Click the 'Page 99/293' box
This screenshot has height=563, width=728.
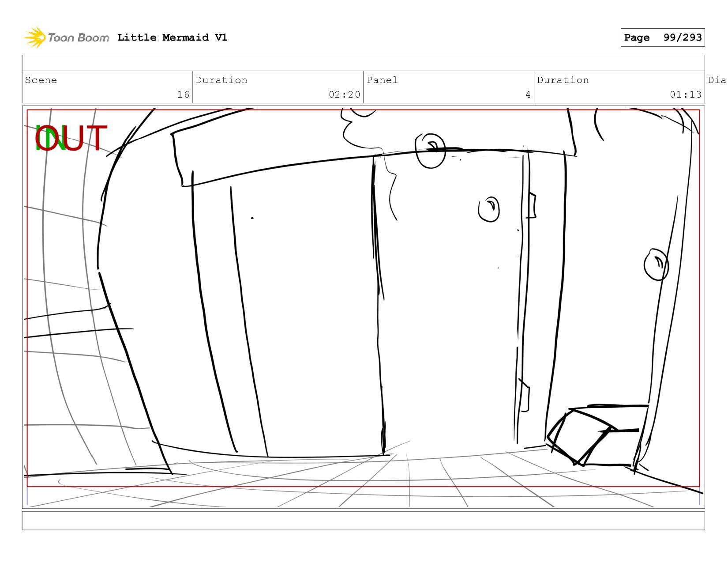point(662,38)
